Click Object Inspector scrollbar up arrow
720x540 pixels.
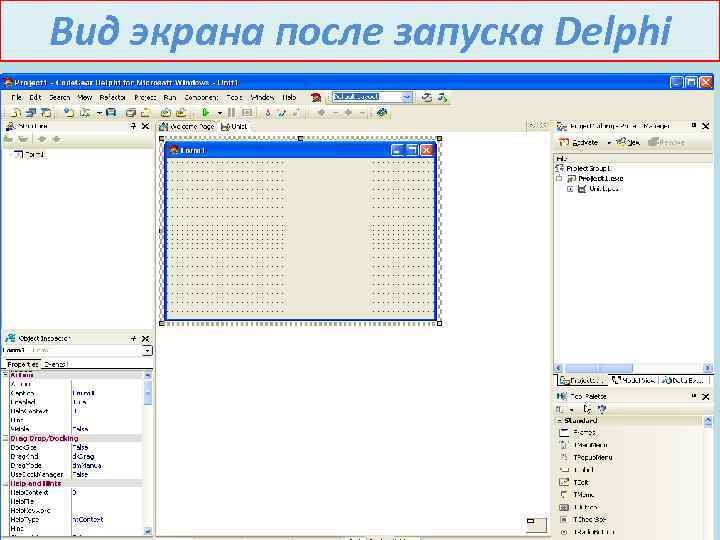coord(148,375)
